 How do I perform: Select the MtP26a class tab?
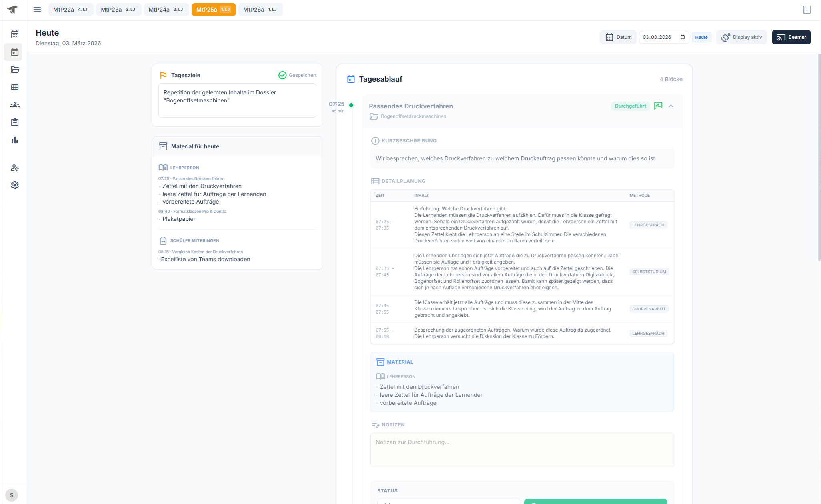[x=260, y=9]
